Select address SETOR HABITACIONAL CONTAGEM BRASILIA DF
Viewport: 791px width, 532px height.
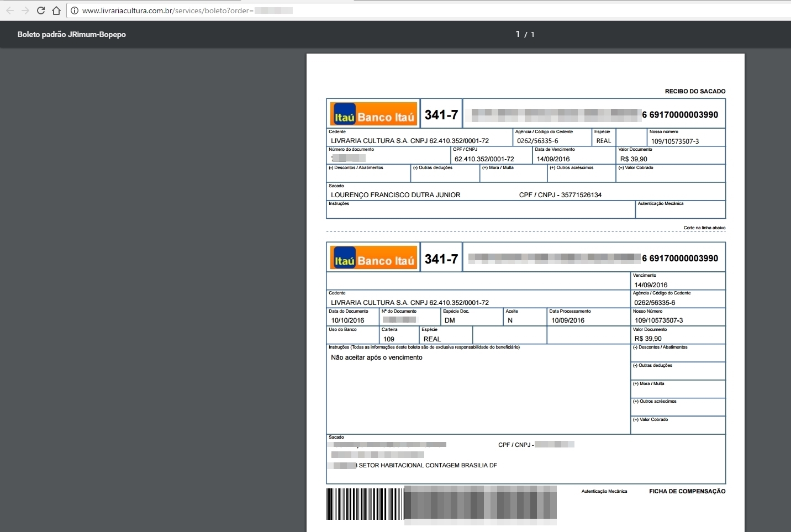point(428,465)
